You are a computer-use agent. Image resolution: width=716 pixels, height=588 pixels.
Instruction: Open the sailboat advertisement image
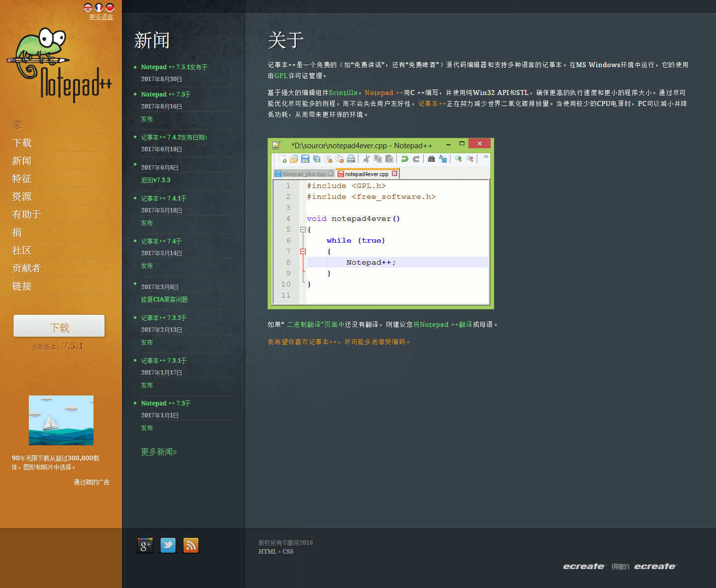(61, 420)
